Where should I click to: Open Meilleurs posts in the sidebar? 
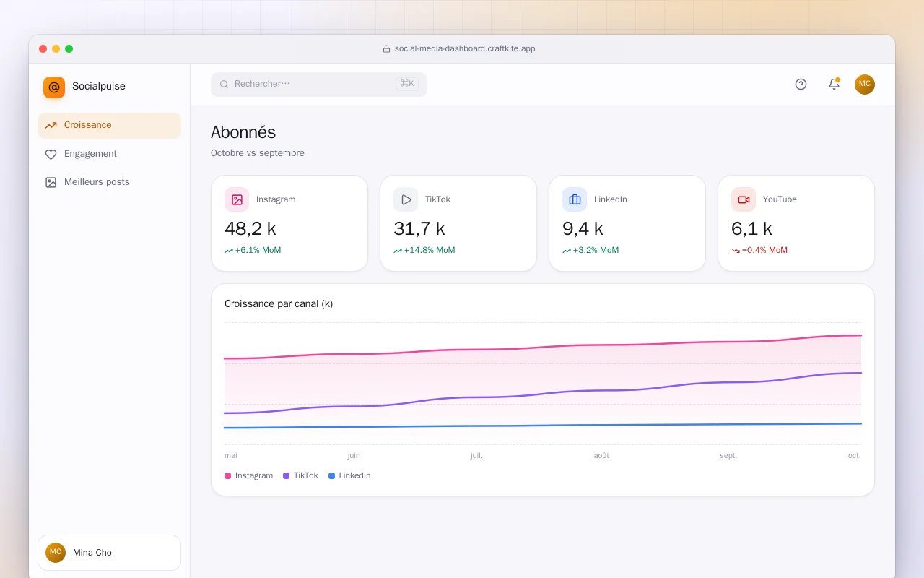click(x=109, y=182)
